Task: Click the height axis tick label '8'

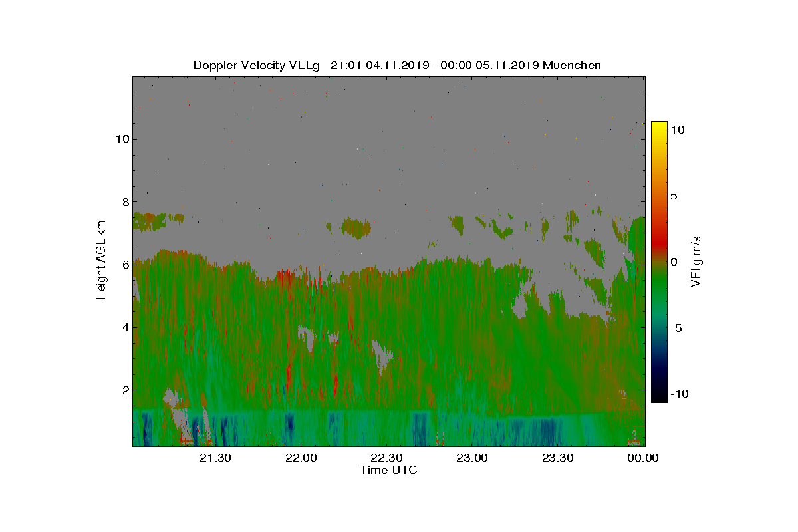Action: point(124,201)
